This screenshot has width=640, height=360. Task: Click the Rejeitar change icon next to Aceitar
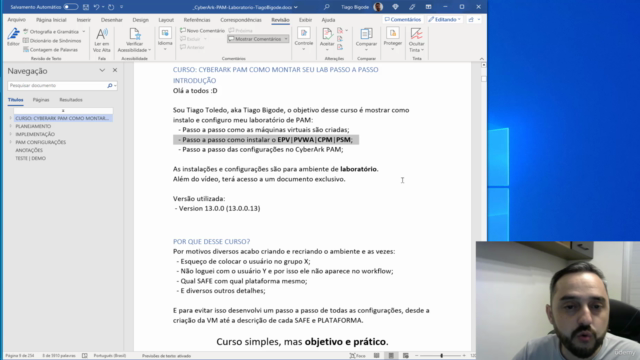coord(340,31)
